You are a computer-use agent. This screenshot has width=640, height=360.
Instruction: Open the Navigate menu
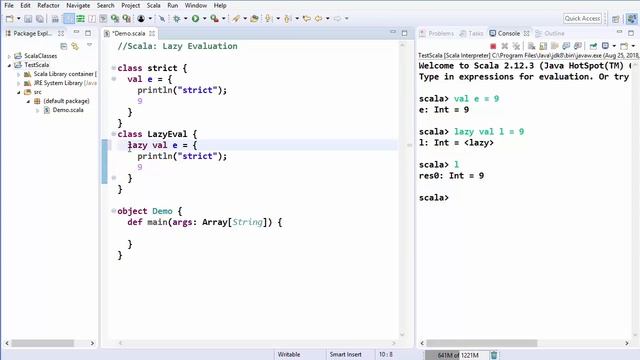click(78, 6)
